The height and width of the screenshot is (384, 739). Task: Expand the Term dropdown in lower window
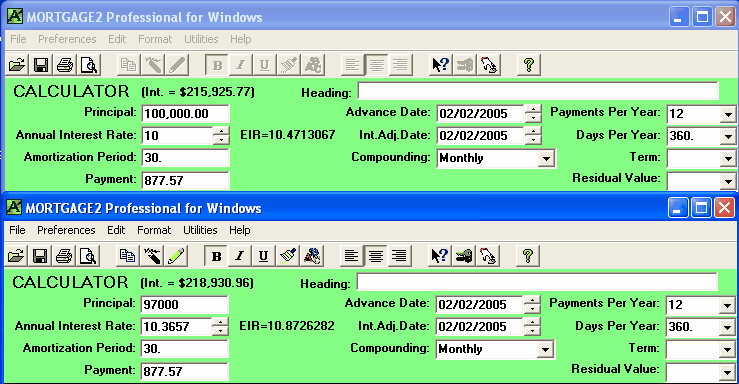[727, 350]
